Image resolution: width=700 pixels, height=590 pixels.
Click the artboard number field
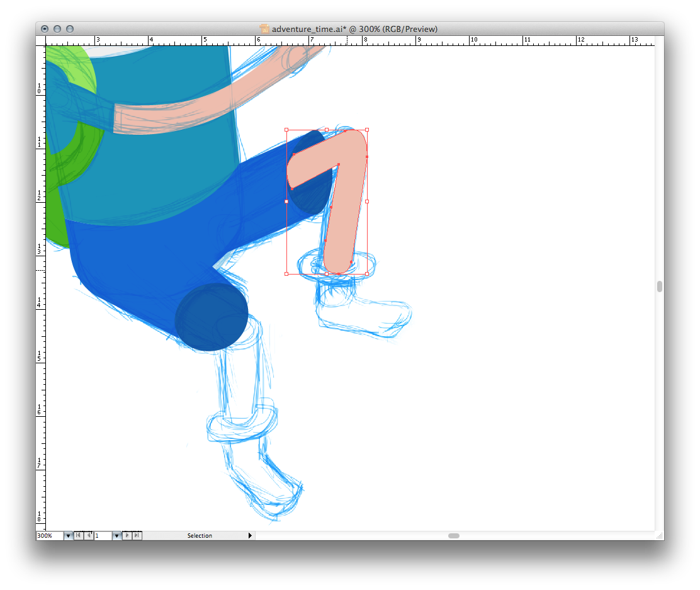tap(103, 536)
